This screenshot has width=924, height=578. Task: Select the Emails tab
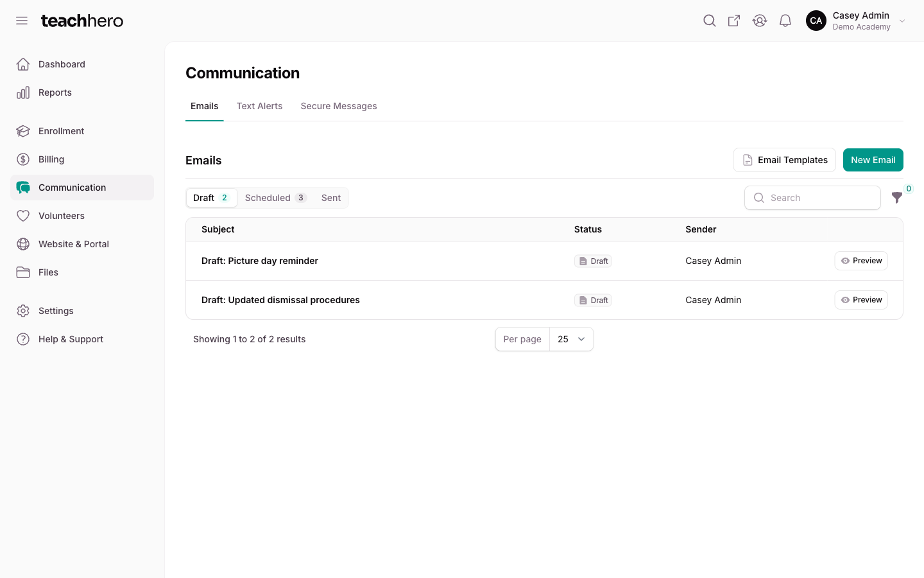tap(204, 106)
